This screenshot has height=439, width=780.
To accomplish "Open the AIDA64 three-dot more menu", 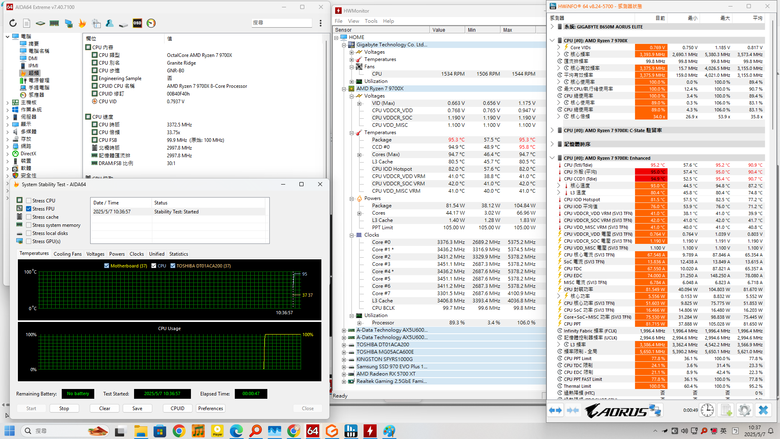I will coord(320,23).
